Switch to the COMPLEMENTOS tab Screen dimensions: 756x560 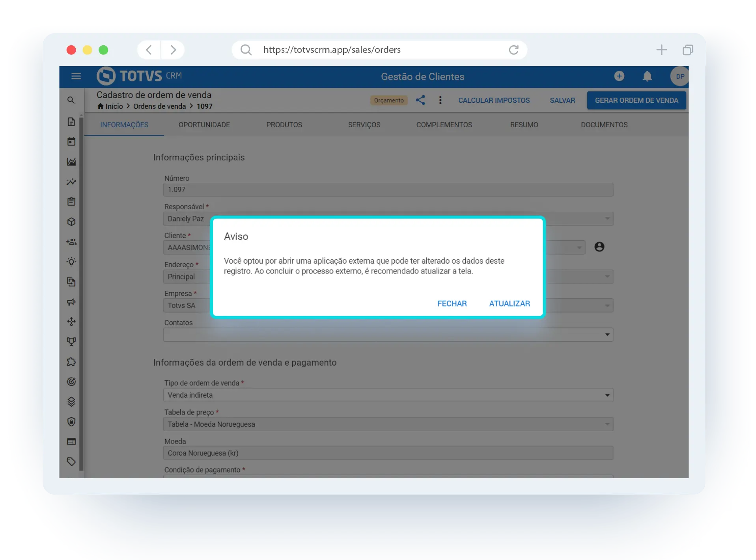coord(444,125)
